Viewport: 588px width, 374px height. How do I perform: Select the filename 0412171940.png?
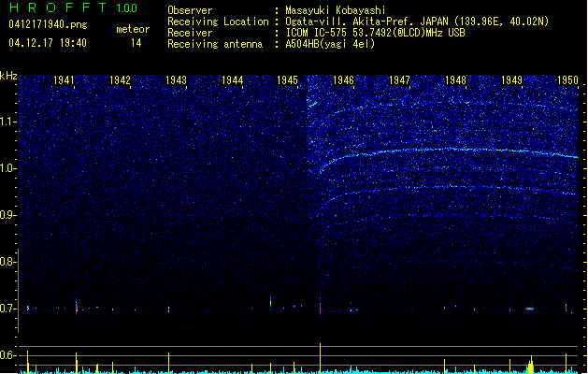pyautogui.click(x=48, y=24)
